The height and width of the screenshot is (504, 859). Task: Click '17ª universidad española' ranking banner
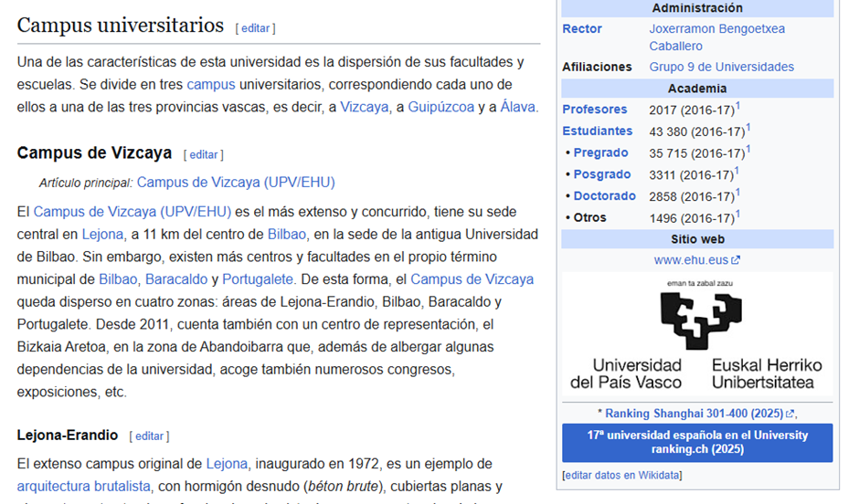(697, 442)
